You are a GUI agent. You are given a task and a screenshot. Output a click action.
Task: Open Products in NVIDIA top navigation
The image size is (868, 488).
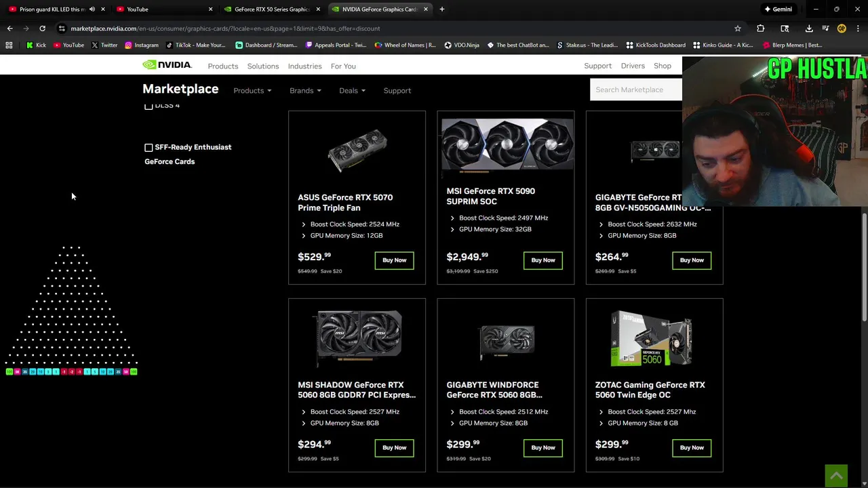pos(223,66)
